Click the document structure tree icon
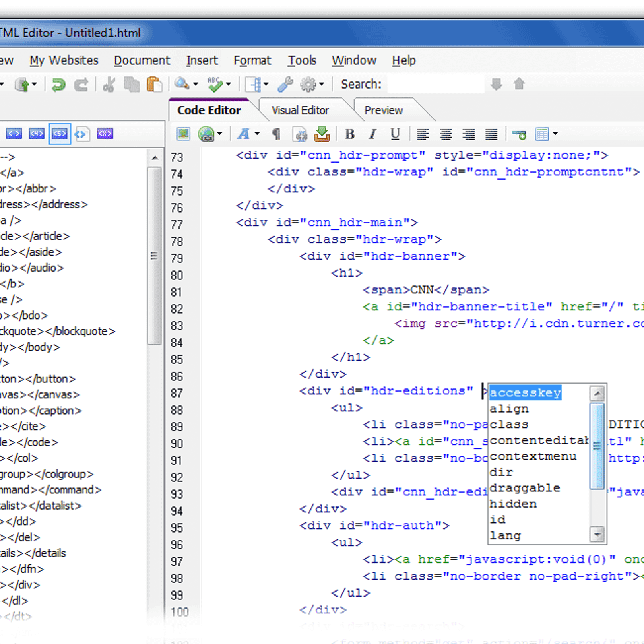Viewport: 644px width, 644px height. tap(254, 85)
